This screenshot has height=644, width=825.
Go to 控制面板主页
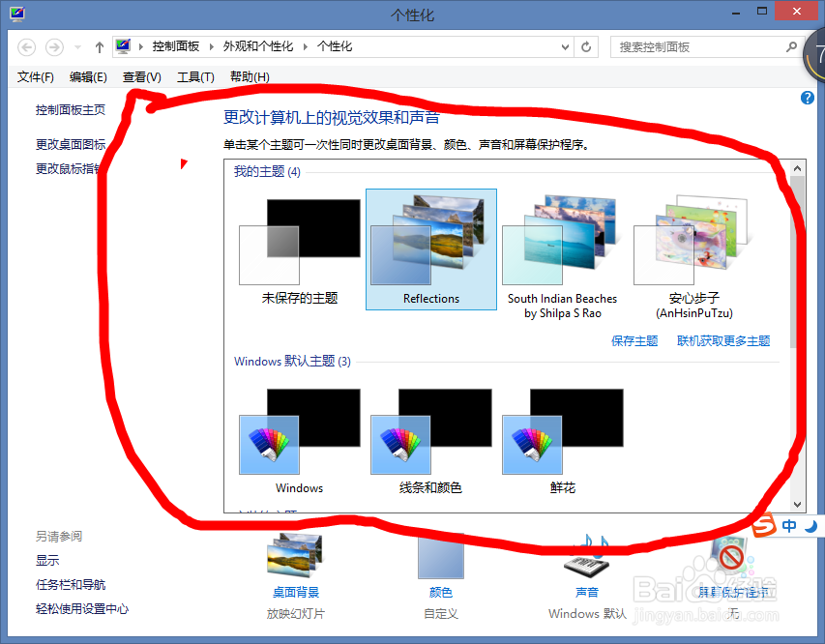pos(71,110)
